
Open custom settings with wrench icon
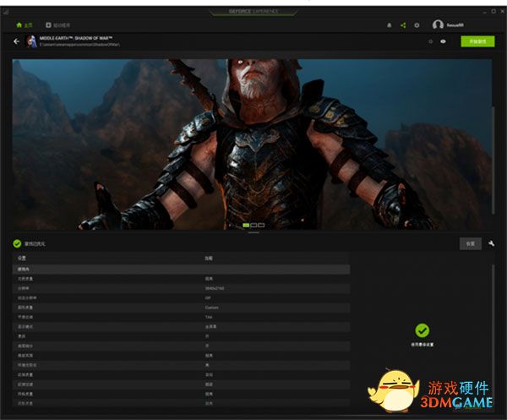pos(492,243)
